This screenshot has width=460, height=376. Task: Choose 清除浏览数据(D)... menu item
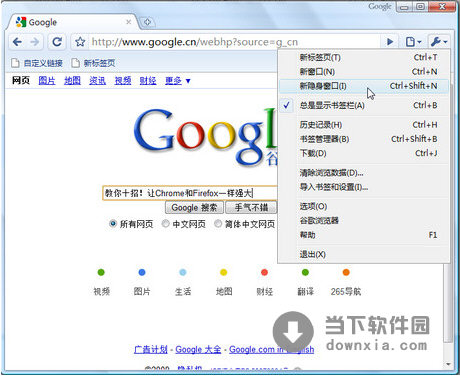coord(364,173)
